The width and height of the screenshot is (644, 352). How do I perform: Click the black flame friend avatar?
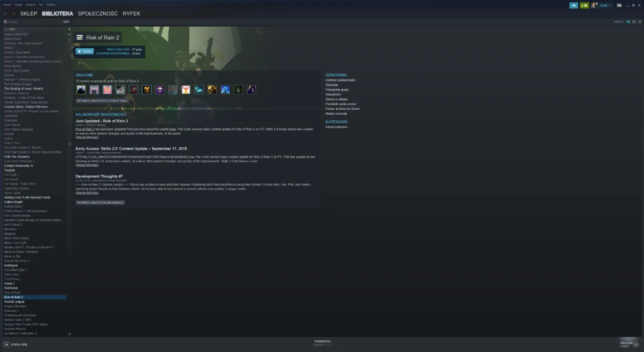[81, 90]
